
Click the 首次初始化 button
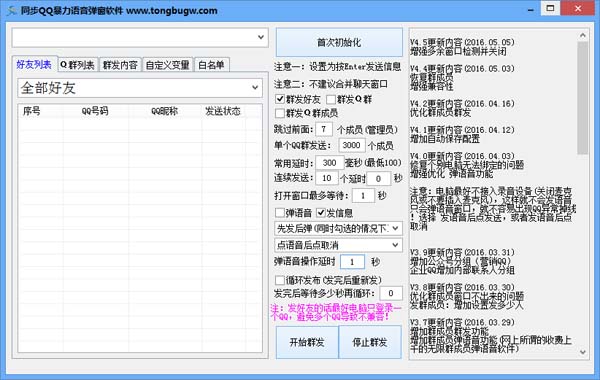pyautogui.click(x=339, y=42)
